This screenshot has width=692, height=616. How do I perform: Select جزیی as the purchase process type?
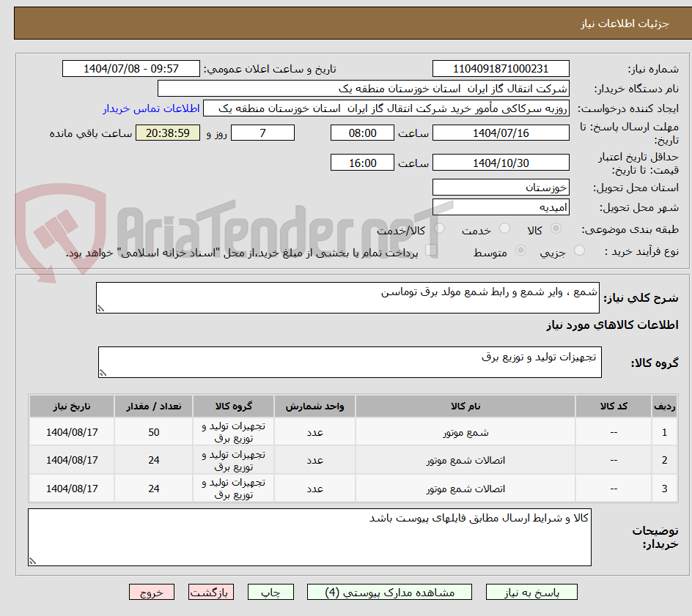580,250
